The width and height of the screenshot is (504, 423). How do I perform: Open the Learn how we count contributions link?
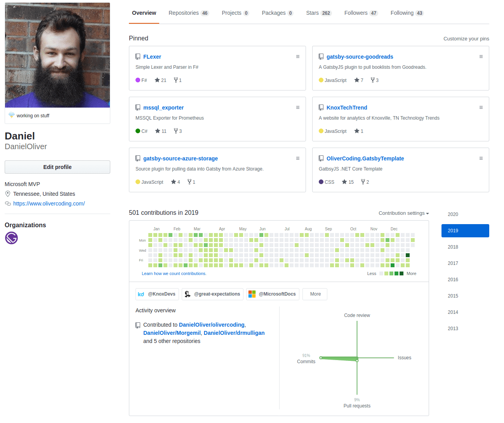tap(174, 273)
